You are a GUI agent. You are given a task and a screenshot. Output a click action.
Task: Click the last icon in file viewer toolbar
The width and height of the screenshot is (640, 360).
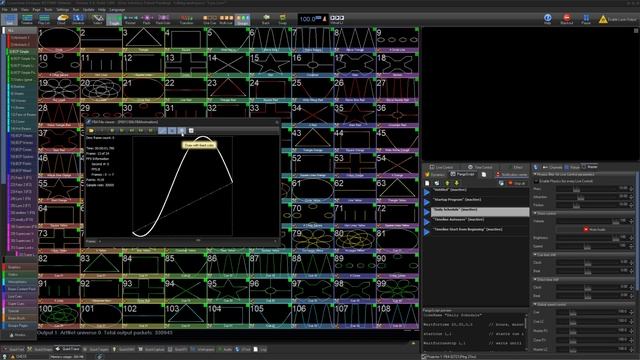[x=191, y=131]
